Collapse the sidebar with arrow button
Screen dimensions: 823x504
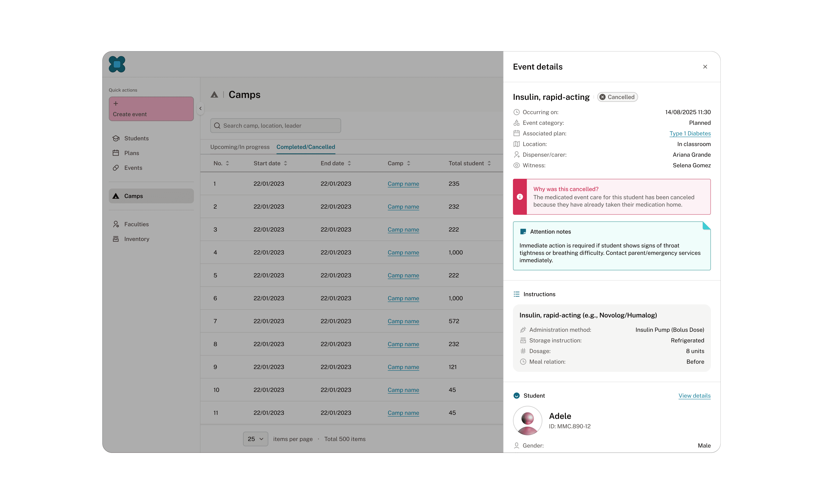click(x=200, y=108)
